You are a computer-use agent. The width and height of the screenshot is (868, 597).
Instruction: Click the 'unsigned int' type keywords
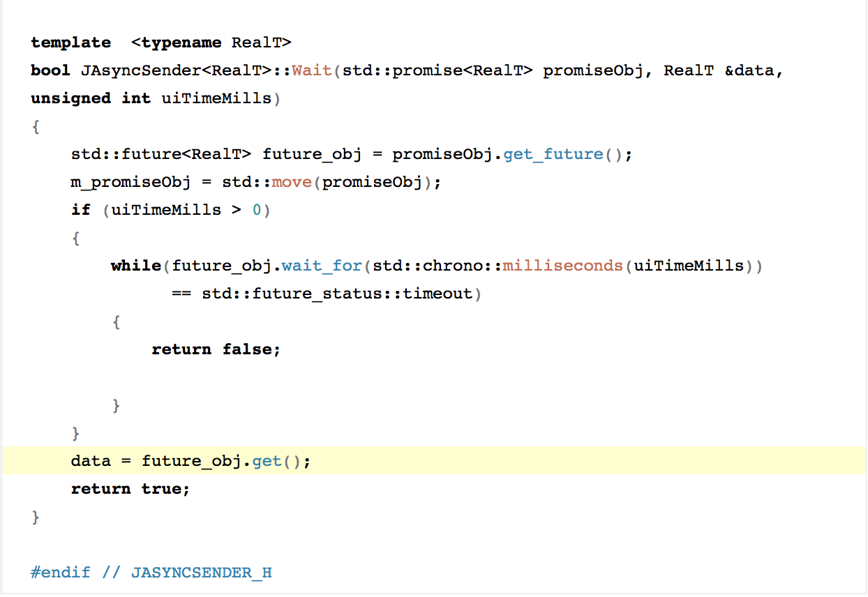(91, 98)
